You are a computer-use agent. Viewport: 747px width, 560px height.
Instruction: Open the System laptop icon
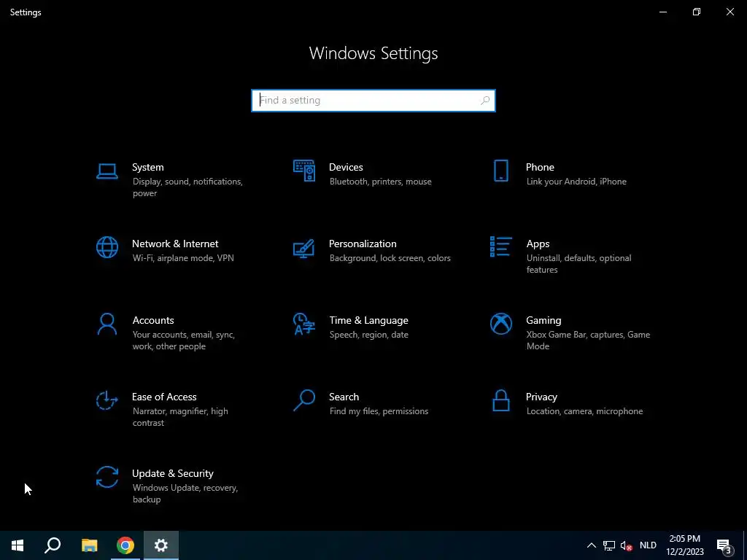107,171
